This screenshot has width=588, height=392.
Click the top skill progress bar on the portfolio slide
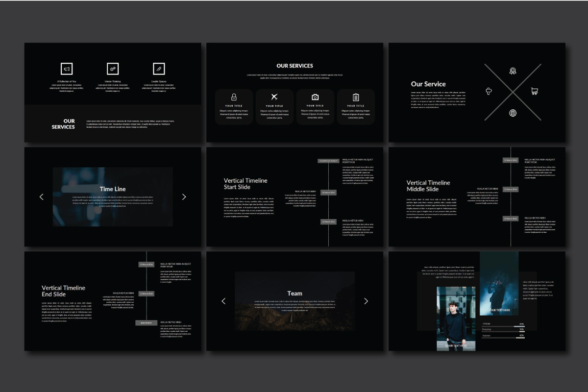click(503, 326)
